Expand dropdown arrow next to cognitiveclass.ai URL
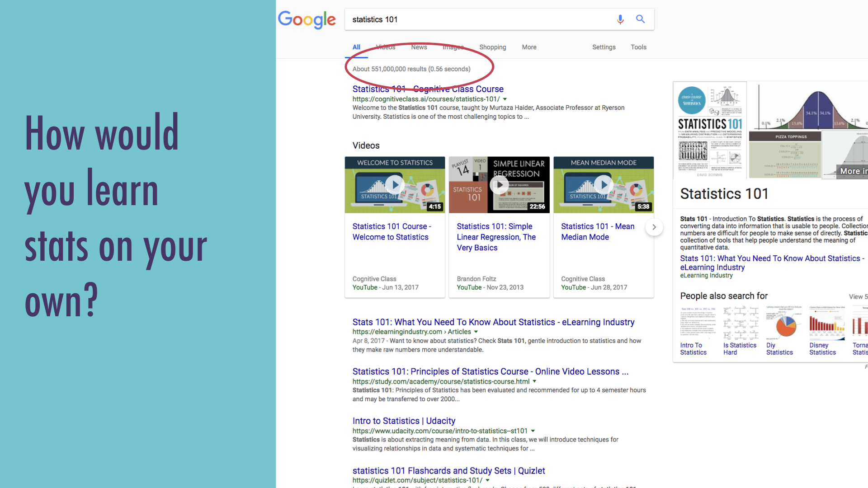Screen dimensions: 868x488 (505, 99)
